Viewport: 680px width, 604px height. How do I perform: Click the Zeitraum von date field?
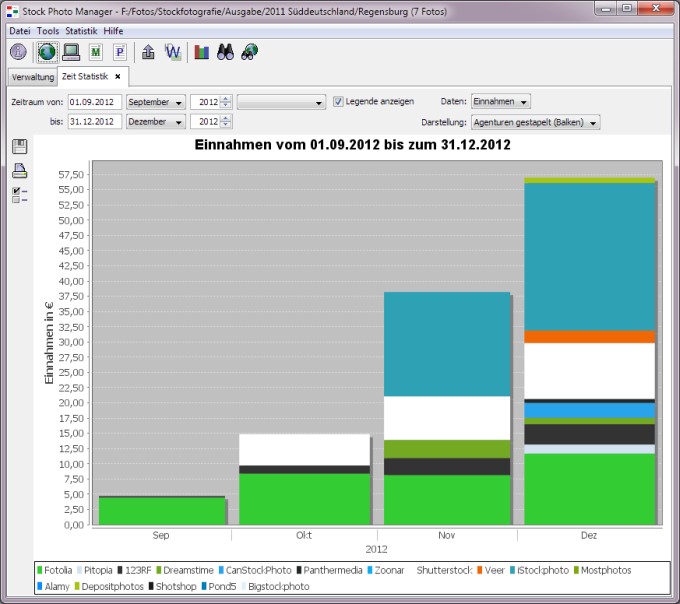coord(95,102)
